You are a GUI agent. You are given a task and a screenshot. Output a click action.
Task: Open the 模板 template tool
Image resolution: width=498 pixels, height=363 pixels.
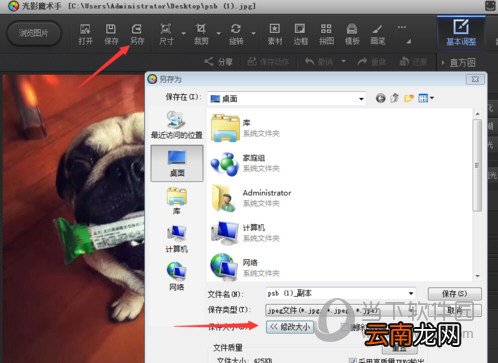coord(352,34)
